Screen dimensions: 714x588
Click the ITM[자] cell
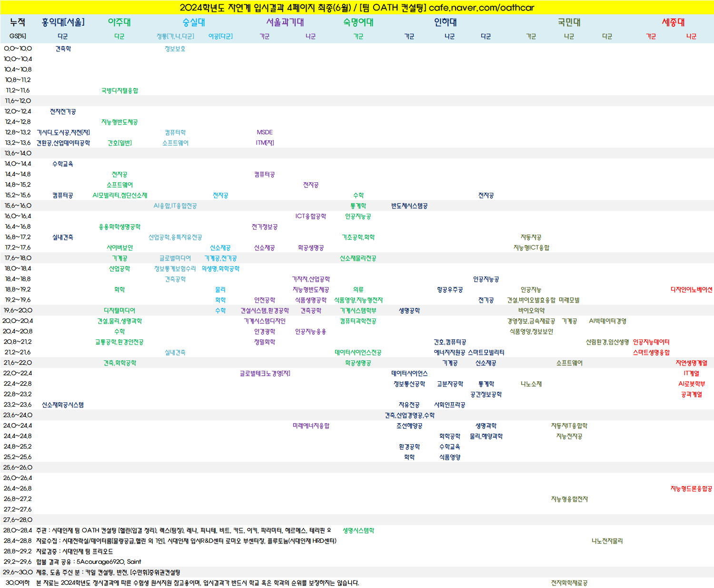coord(265,143)
